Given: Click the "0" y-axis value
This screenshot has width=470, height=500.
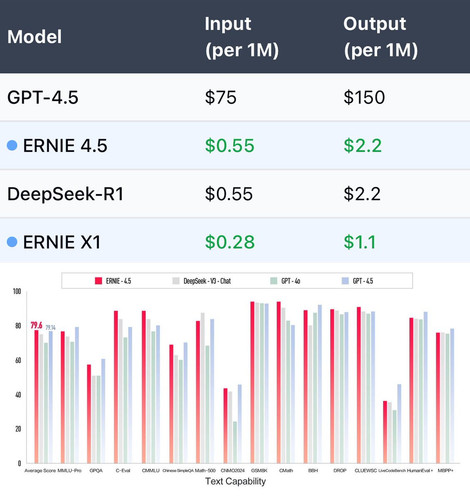Looking at the screenshot, I should (19, 463).
